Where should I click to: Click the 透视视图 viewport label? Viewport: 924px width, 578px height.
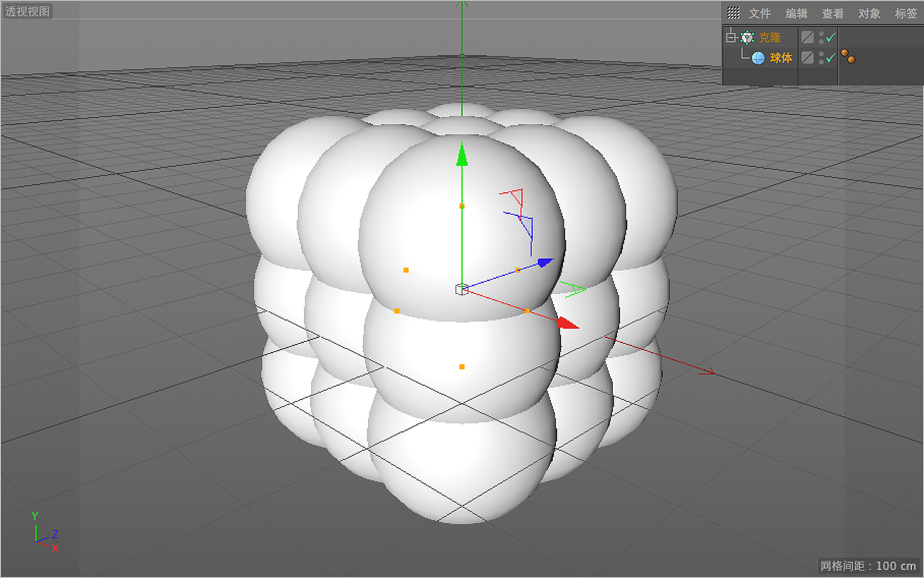point(27,12)
